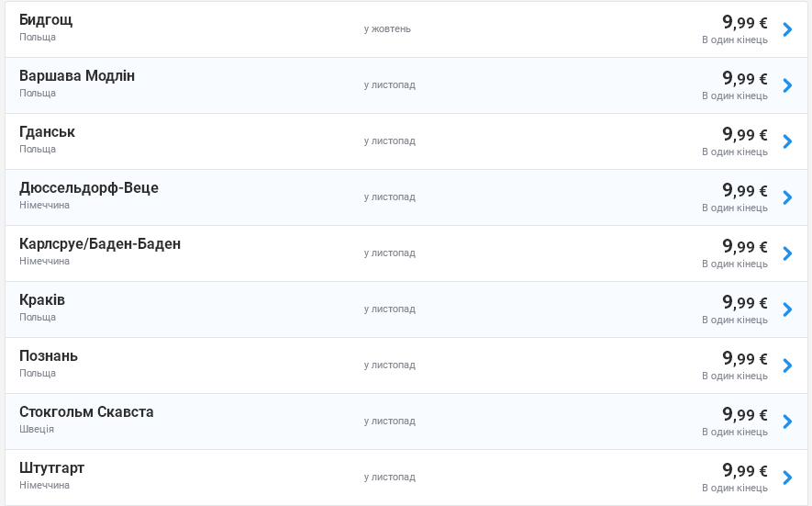812x506 pixels.
Task: Open the Варшава Модлін destination
Action: pyautogui.click(x=77, y=76)
